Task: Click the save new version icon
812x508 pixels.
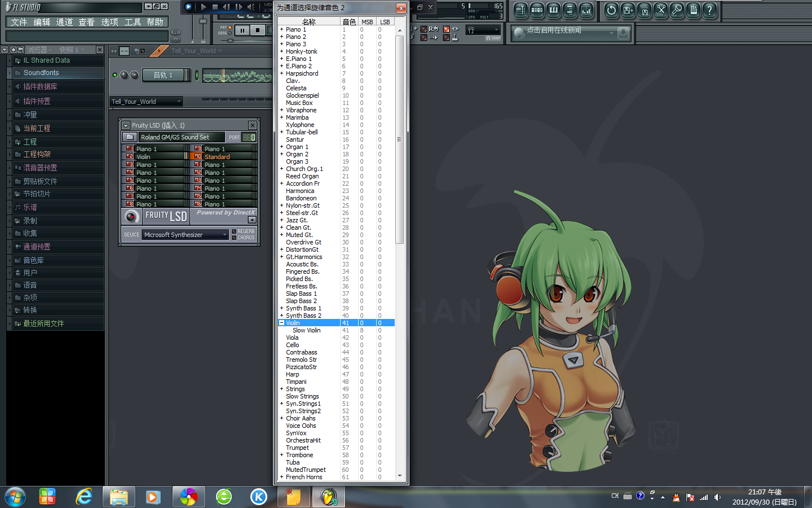Action: (x=628, y=10)
